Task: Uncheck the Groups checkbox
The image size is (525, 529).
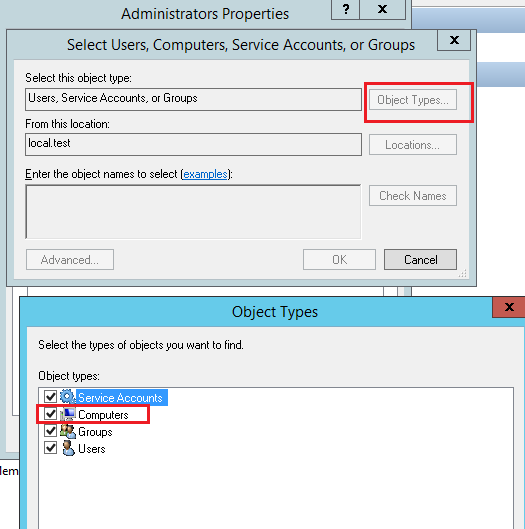Action: 51,431
